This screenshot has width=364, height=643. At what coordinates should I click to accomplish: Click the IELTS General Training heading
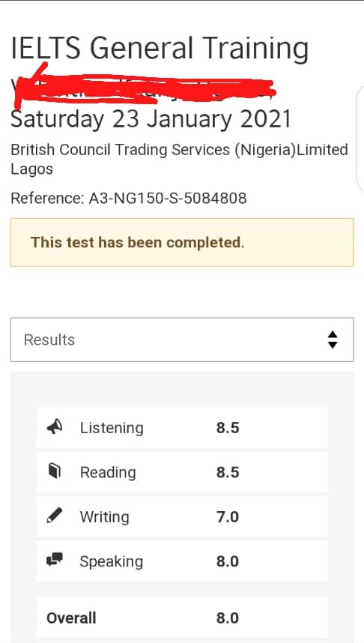pos(160,49)
